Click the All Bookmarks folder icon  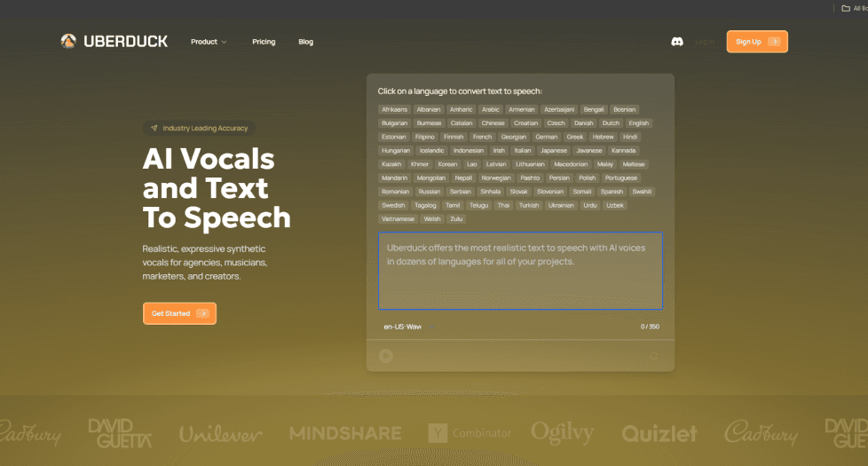point(846,8)
